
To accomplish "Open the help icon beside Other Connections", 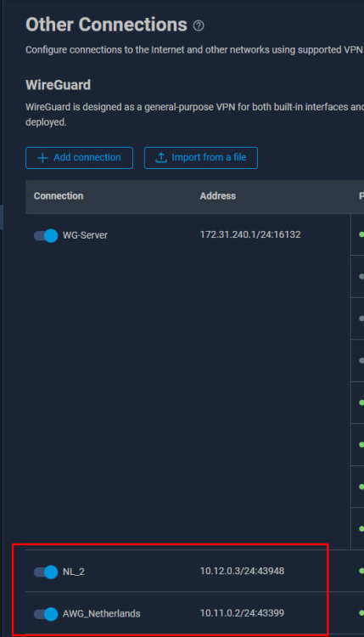I will (199, 26).
